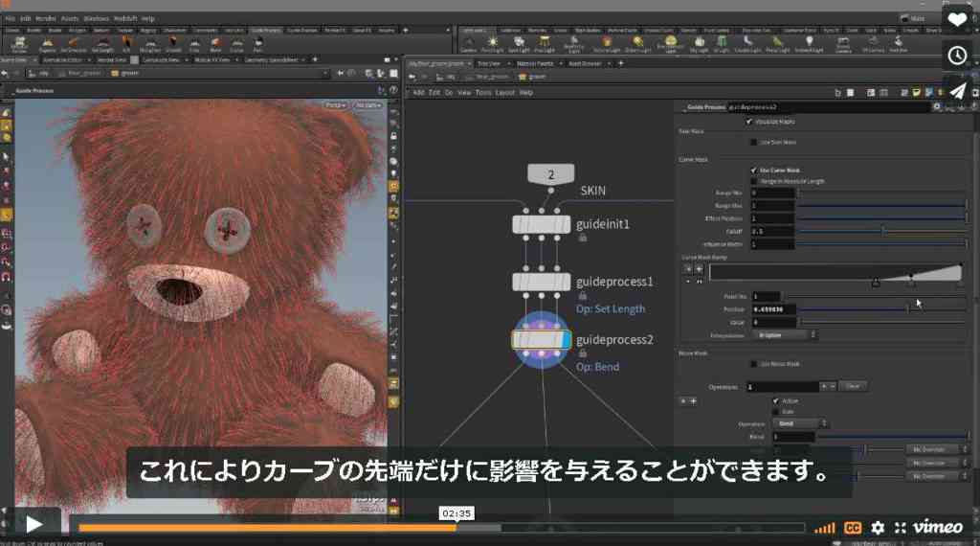Select ramp point marker near middle
The width and height of the screenshot is (980, 546).
click(876, 284)
